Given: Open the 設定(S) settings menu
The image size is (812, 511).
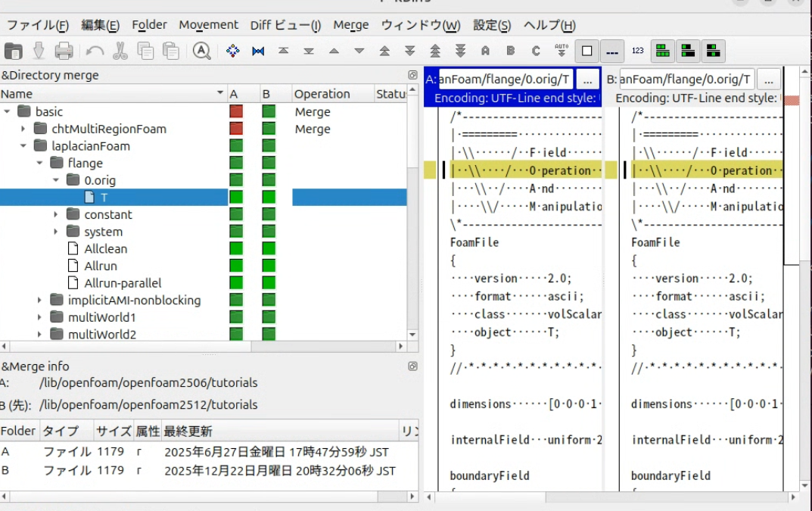Looking at the screenshot, I should (x=492, y=25).
